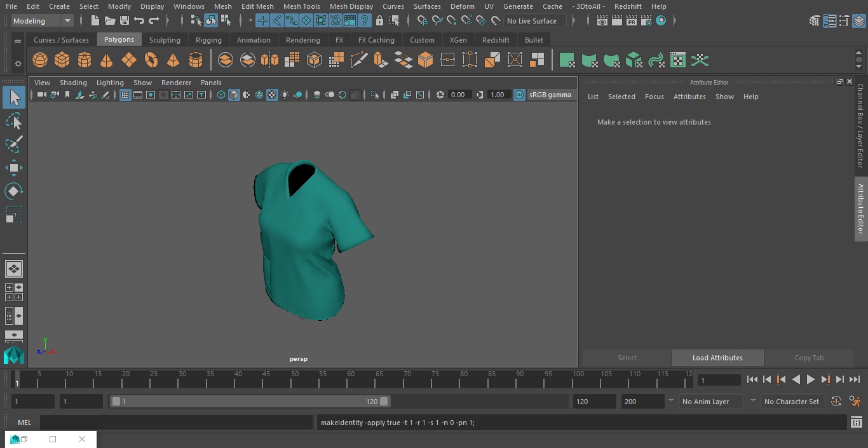
Task: Click the play forwards button
Action: coord(811,379)
